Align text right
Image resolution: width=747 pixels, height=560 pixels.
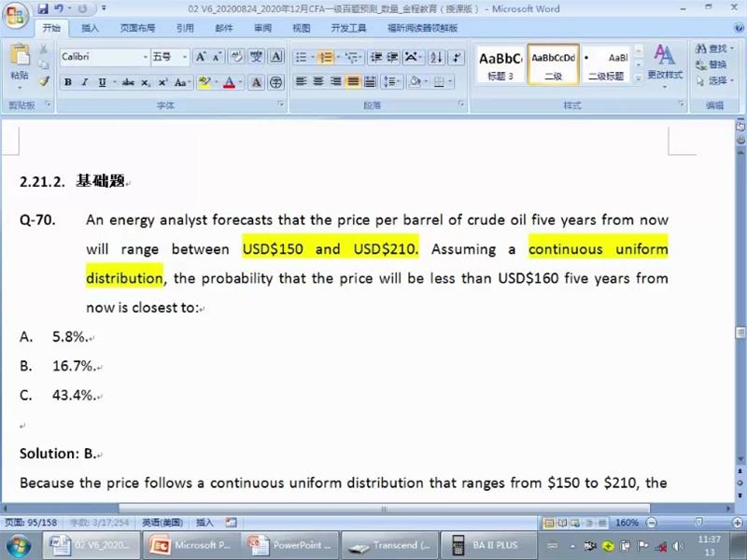(335, 81)
